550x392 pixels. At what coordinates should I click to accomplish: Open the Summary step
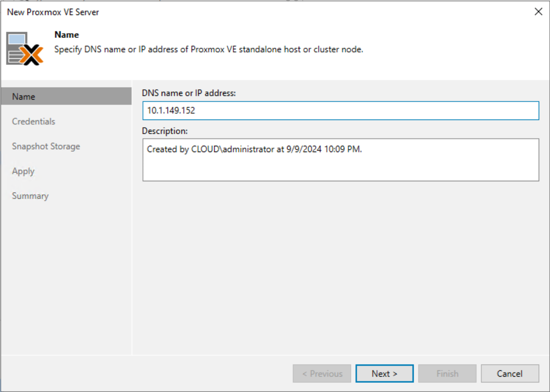30,196
